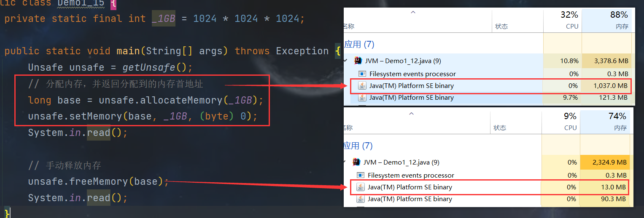Image resolution: width=644 pixels, height=218 pixels.
Task: Click the 状态 column header beside 9% CPU
Action: click(500, 128)
